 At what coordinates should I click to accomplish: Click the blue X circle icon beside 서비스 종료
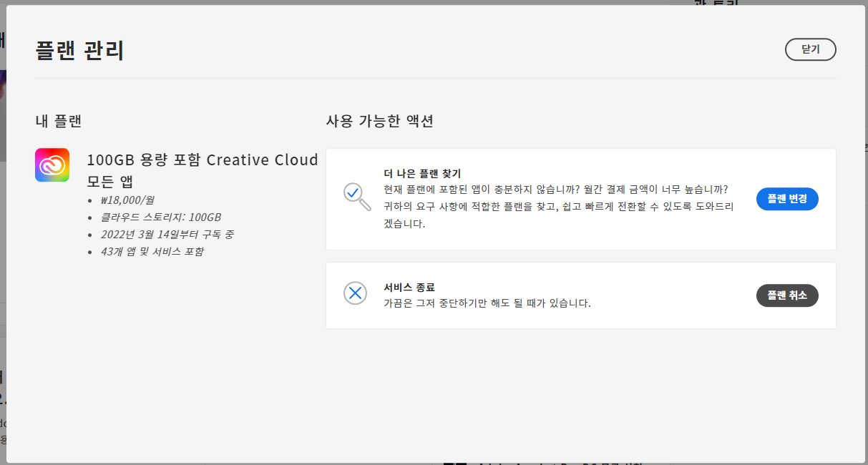[x=356, y=293]
